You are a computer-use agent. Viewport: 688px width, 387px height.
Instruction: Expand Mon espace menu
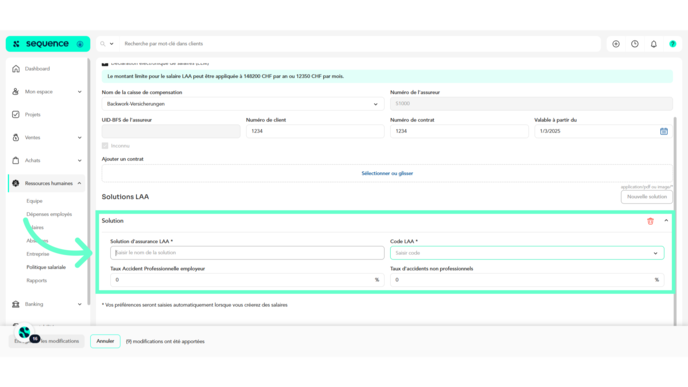(x=79, y=92)
